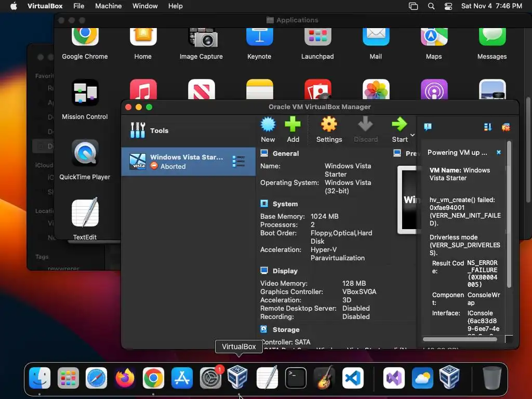
Task: Select the Windows Vista Starter VM entry
Action: tap(188, 162)
